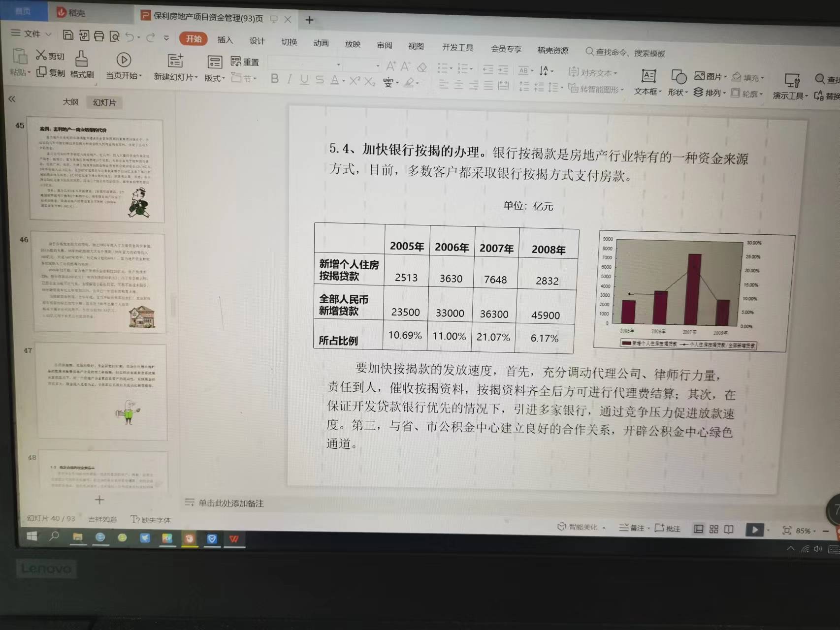Image resolution: width=840 pixels, height=630 pixels.
Task: Toggle Subscript formatting
Action: pos(370,82)
